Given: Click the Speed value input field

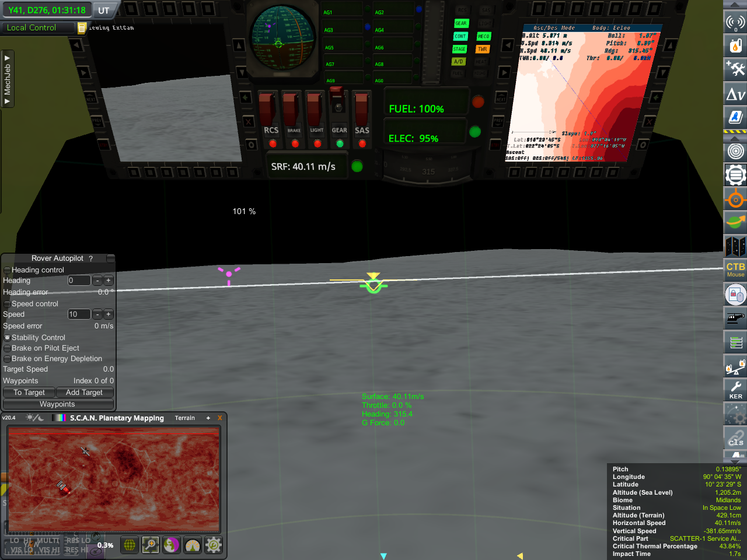Looking at the screenshot, I should point(79,314).
